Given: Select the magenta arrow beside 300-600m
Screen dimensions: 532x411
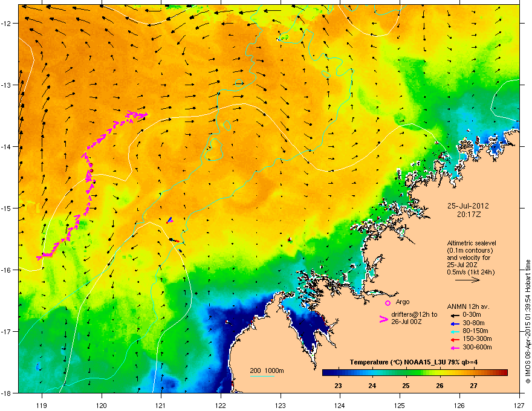Looking at the screenshot, I should click(455, 348).
